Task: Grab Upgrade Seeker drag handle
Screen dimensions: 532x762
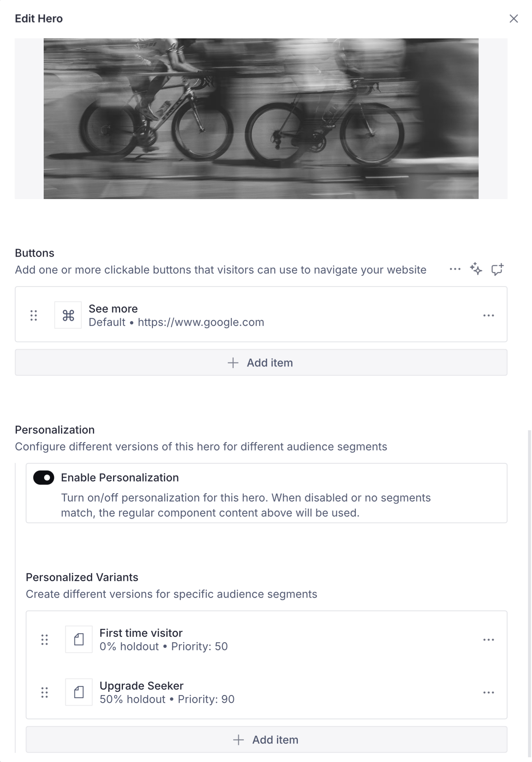Action: (x=45, y=692)
